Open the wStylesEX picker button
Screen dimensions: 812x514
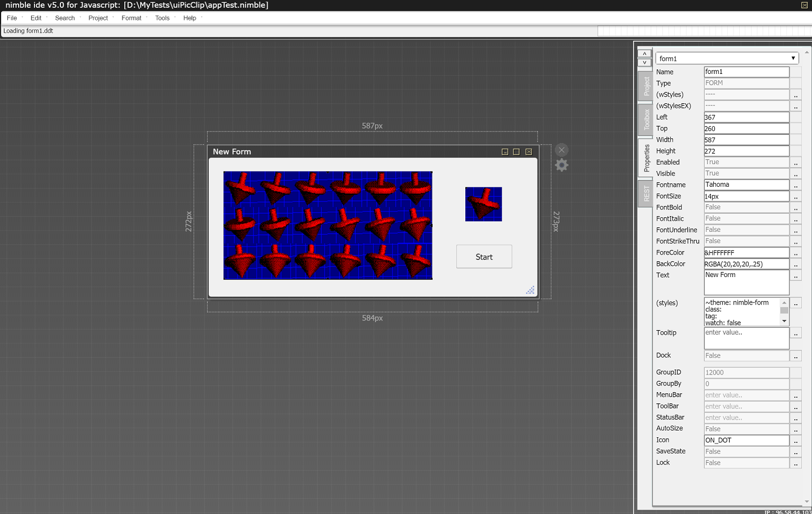(x=796, y=106)
